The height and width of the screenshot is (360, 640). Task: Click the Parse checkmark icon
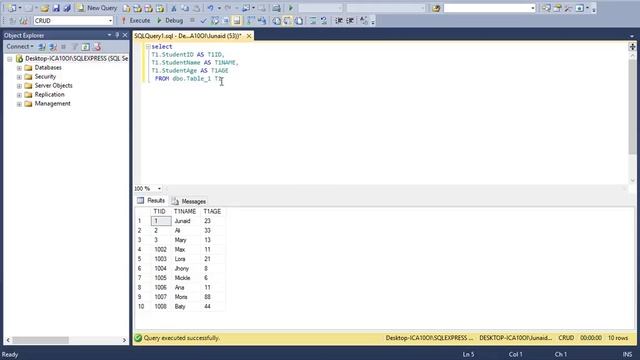point(203,20)
